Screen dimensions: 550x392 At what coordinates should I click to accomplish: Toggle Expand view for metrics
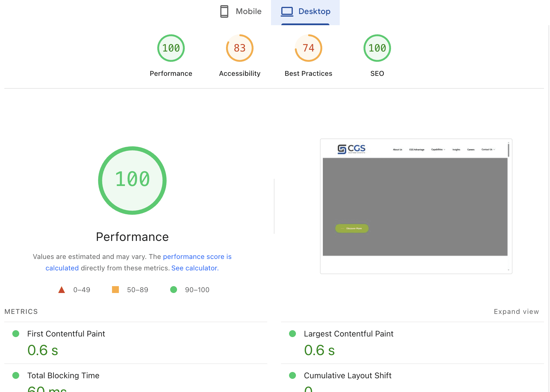[516, 312]
